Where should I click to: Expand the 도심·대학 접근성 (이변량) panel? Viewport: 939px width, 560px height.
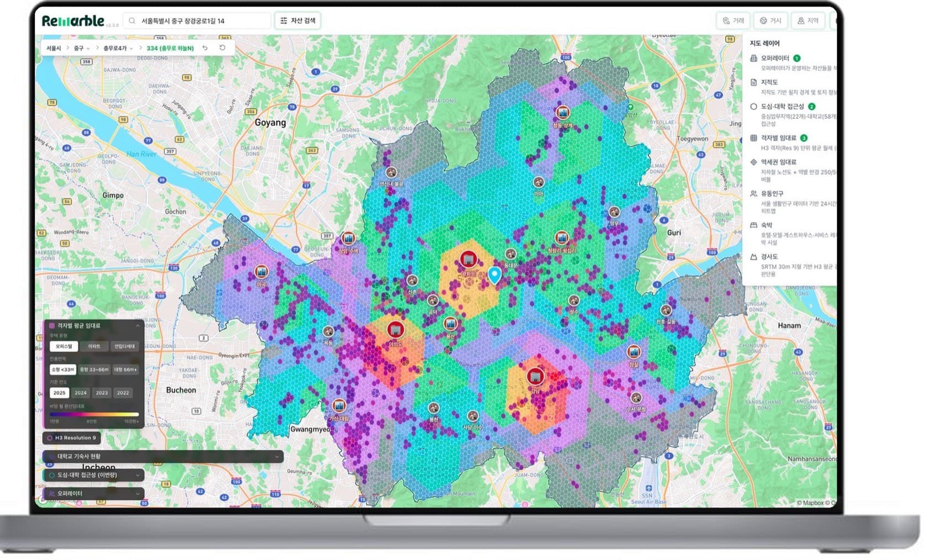[x=94, y=475]
